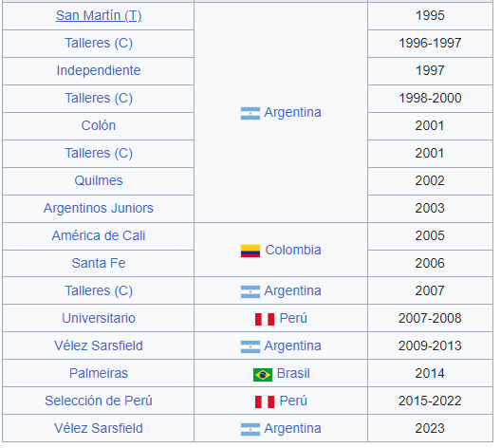Screen dimensions: 501x448
Task: Open the Selección de Perú link
Action: point(99,401)
